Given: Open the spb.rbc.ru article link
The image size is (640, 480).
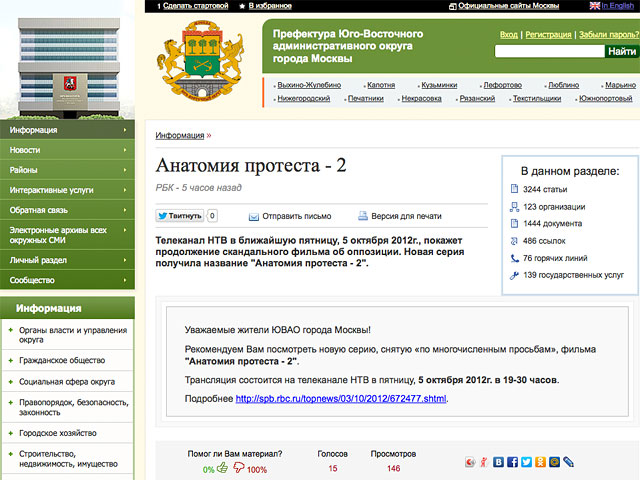Looking at the screenshot, I should 341,399.
